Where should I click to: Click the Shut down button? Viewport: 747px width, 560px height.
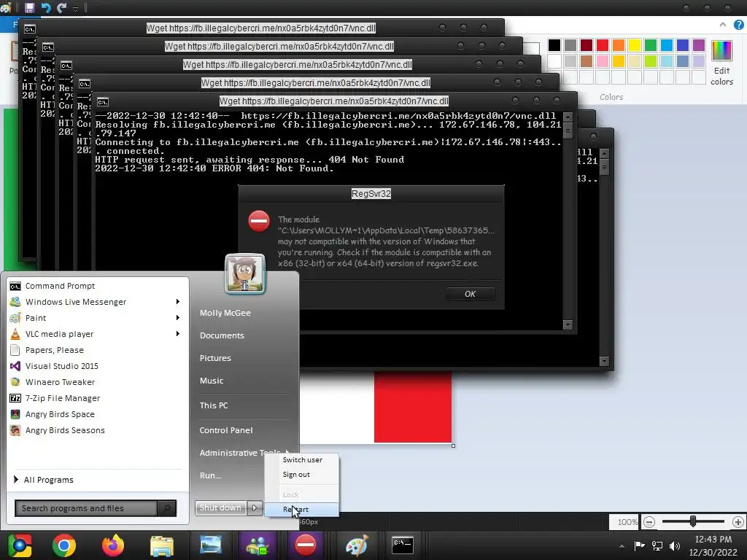[x=220, y=508]
